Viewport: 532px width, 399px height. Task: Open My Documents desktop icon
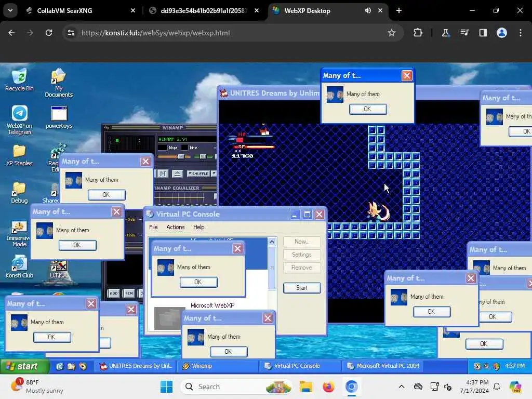[59, 83]
